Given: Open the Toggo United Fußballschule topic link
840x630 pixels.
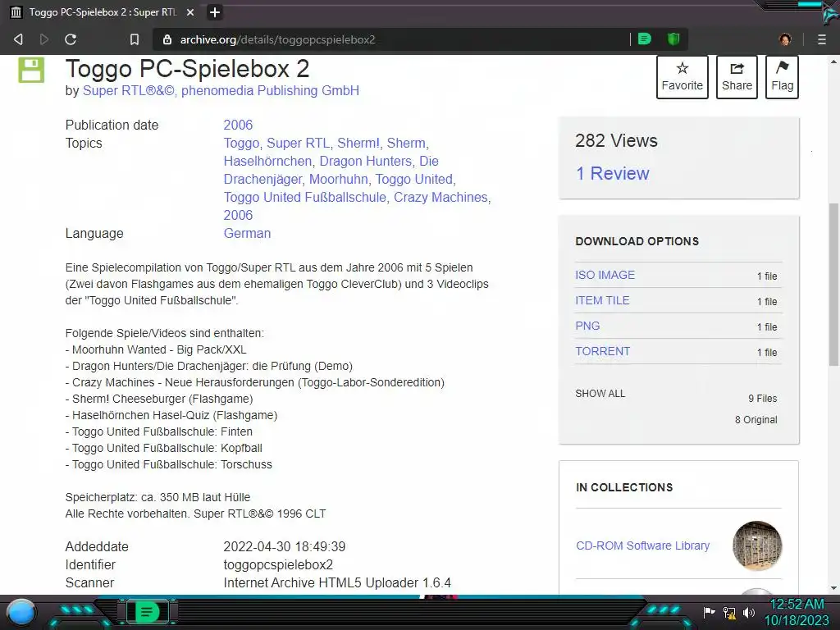Looking at the screenshot, I should click(x=305, y=197).
